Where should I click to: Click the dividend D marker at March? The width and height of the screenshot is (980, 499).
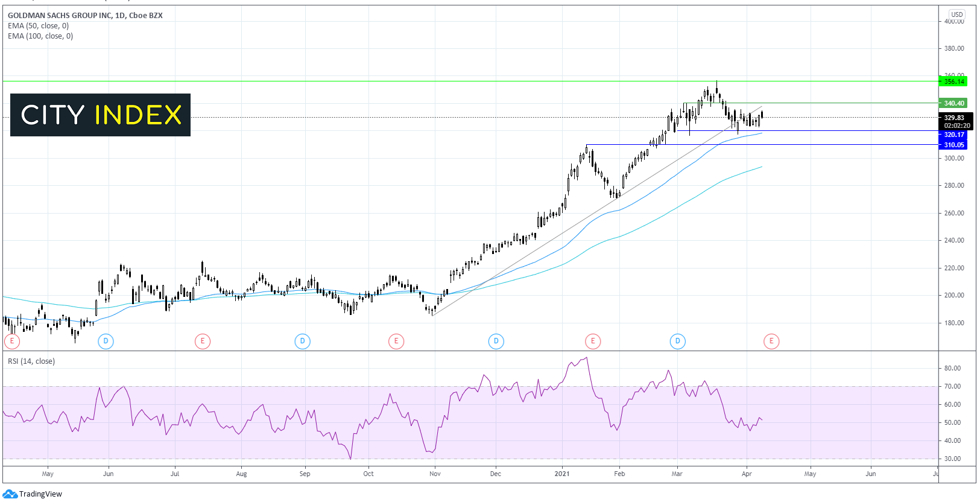coord(677,342)
